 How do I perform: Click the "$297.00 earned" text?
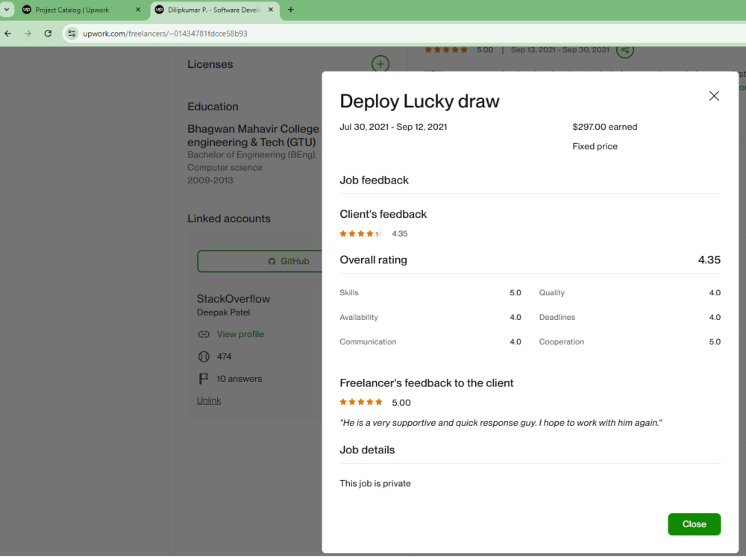[605, 127]
